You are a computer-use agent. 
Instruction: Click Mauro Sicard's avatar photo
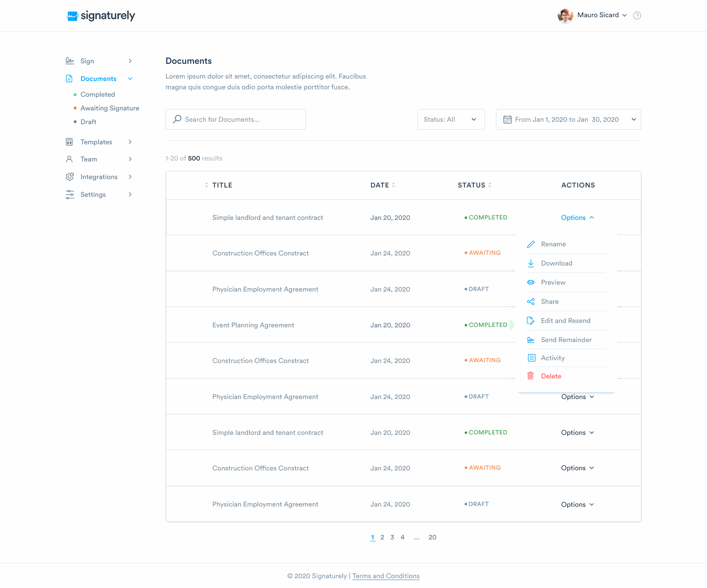tap(566, 16)
